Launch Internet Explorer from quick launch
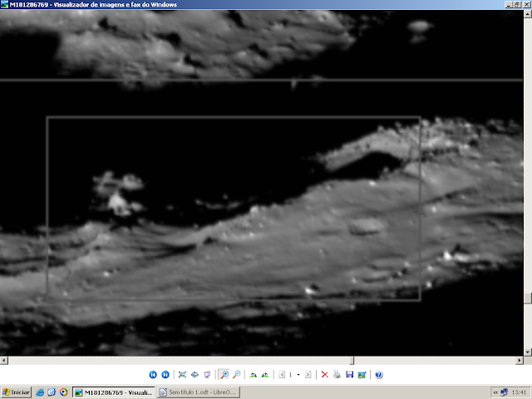 pyautogui.click(x=40, y=392)
